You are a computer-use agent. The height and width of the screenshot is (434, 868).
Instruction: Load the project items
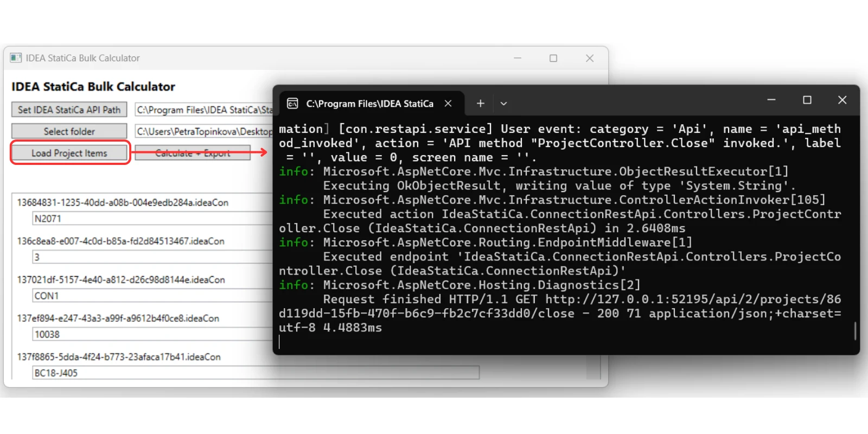[x=69, y=153]
